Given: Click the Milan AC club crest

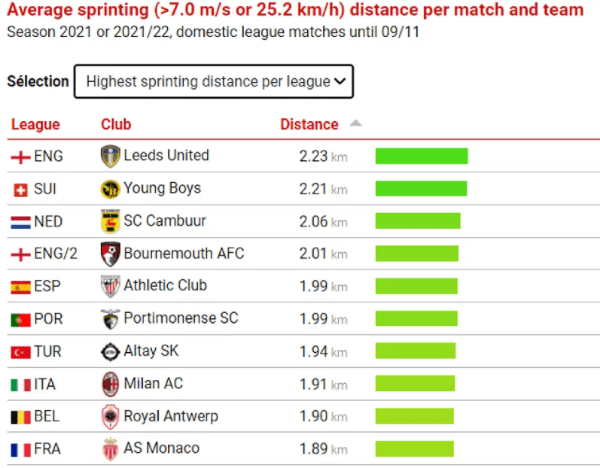Looking at the screenshot, I should point(110,384).
